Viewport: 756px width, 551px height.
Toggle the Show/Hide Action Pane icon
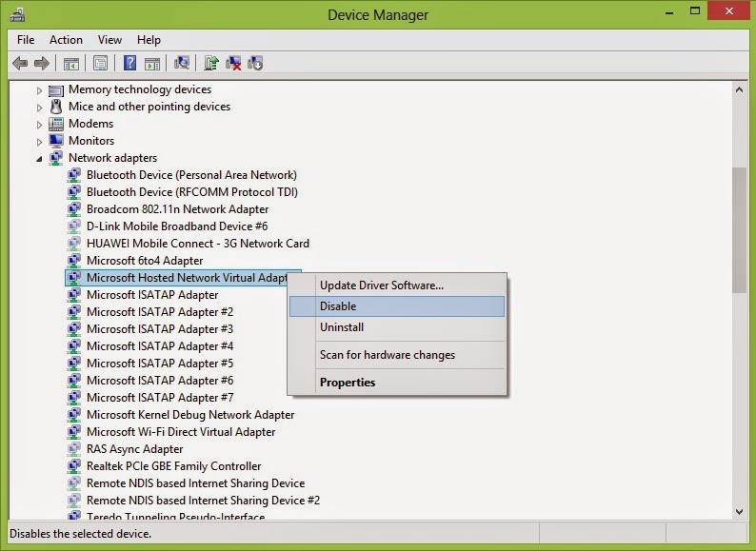[152, 63]
